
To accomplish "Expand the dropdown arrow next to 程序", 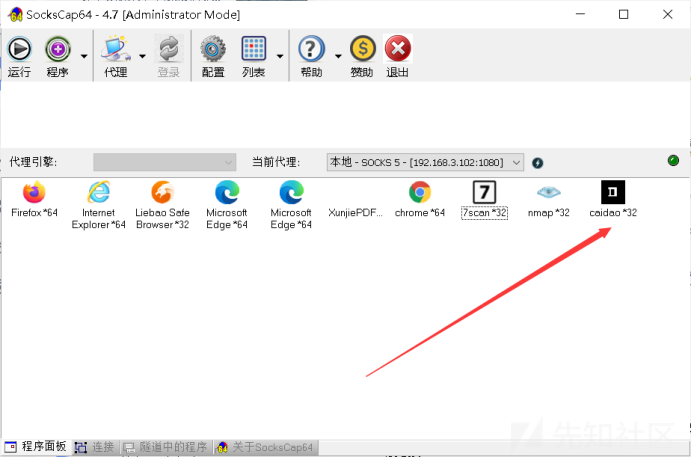I will [x=84, y=56].
